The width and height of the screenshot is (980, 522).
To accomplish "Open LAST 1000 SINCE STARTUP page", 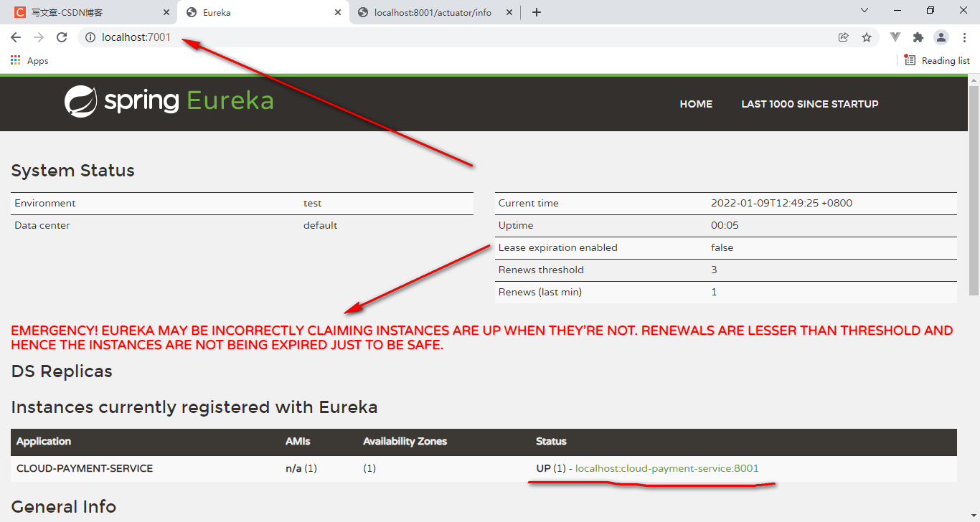I will [810, 104].
